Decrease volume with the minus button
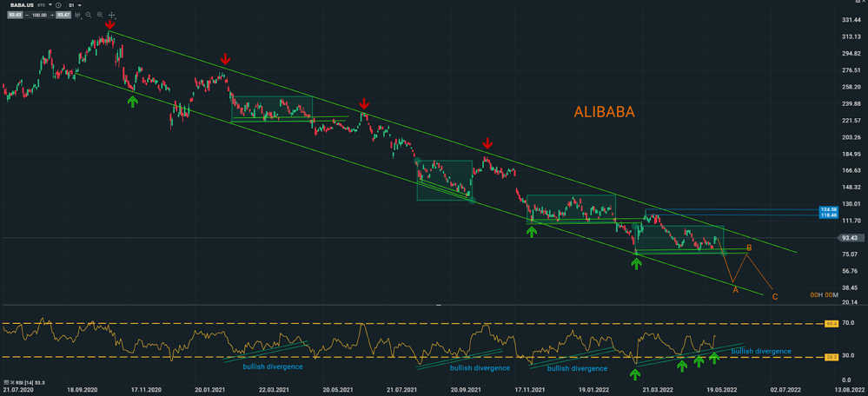The height and width of the screenshot is (396, 868). (27, 15)
